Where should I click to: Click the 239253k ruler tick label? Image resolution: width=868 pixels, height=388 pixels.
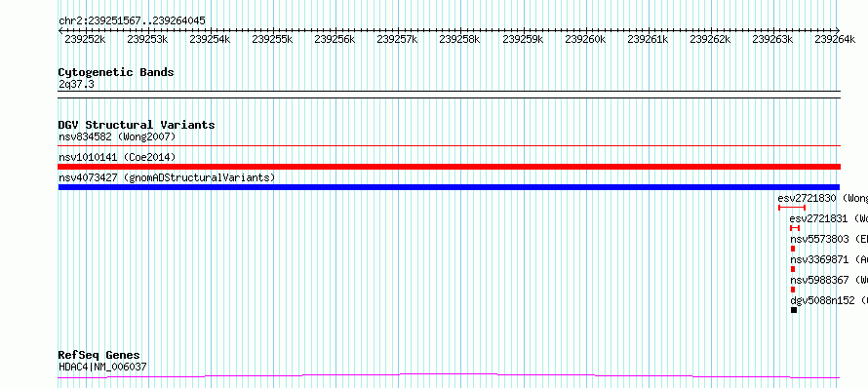point(148,39)
